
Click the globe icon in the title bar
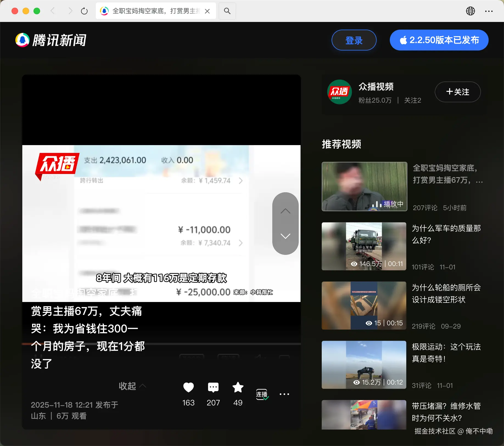pos(470,11)
